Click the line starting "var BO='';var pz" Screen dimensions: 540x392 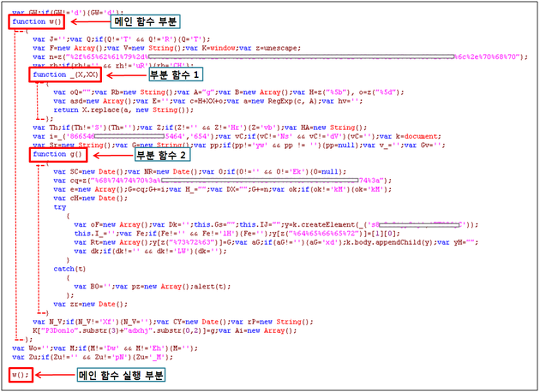[152, 287]
